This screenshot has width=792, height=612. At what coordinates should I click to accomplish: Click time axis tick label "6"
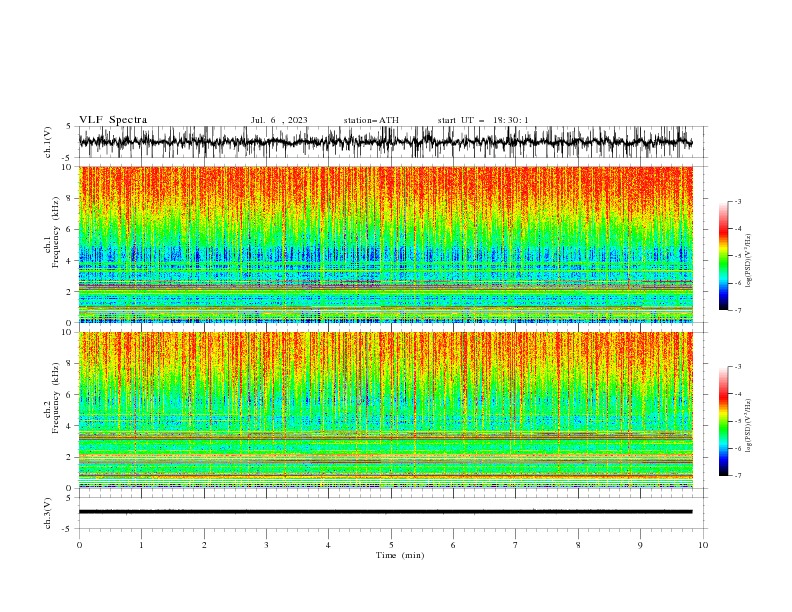click(x=454, y=545)
